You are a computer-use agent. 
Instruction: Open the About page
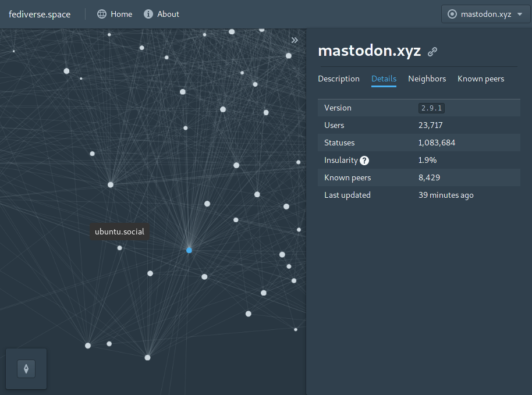tap(168, 14)
